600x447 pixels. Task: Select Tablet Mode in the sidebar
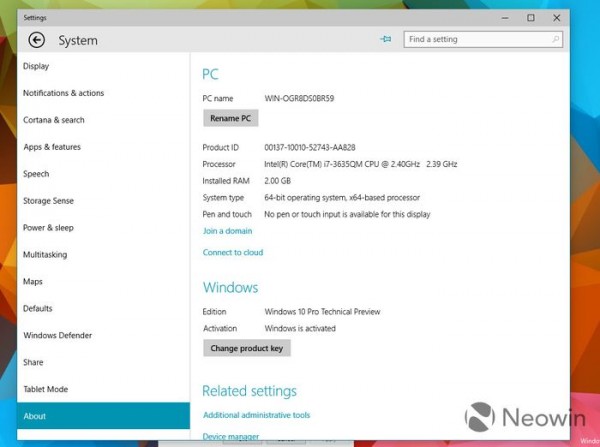[x=46, y=390]
